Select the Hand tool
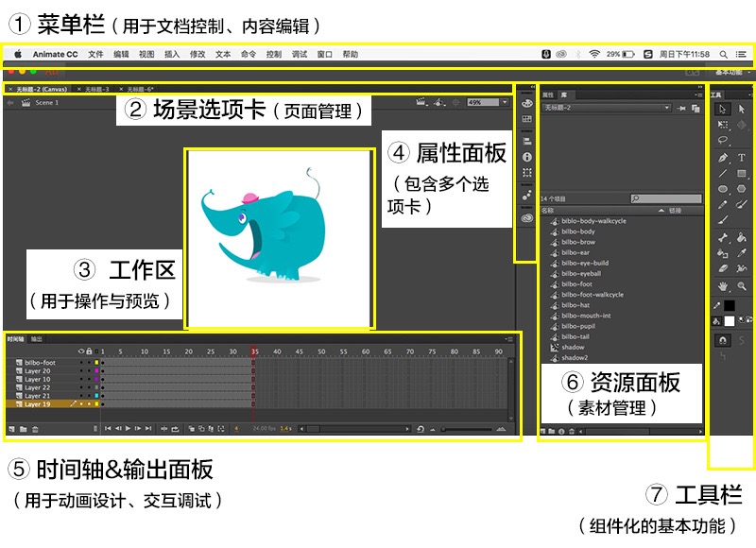Screen dimensions: 756x548 coord(723,286)
